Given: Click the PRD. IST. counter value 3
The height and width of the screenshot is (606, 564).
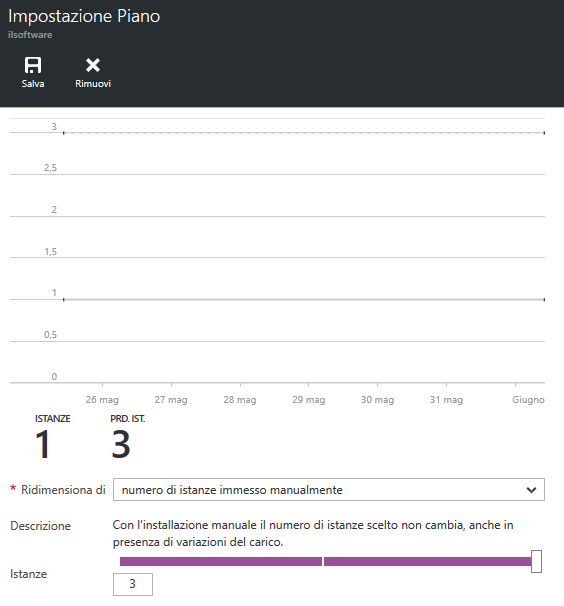Looking at the screenshot, I should coord(121,444).
